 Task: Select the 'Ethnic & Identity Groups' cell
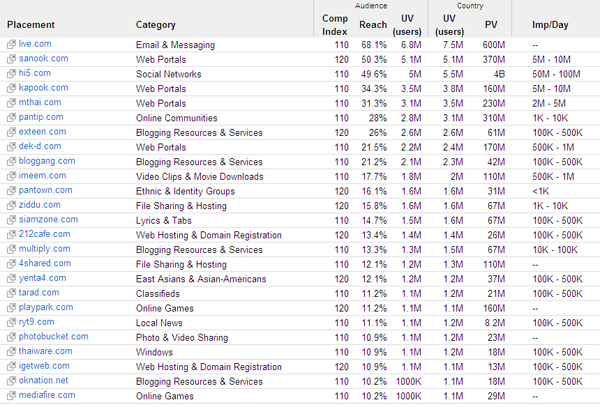185,191
